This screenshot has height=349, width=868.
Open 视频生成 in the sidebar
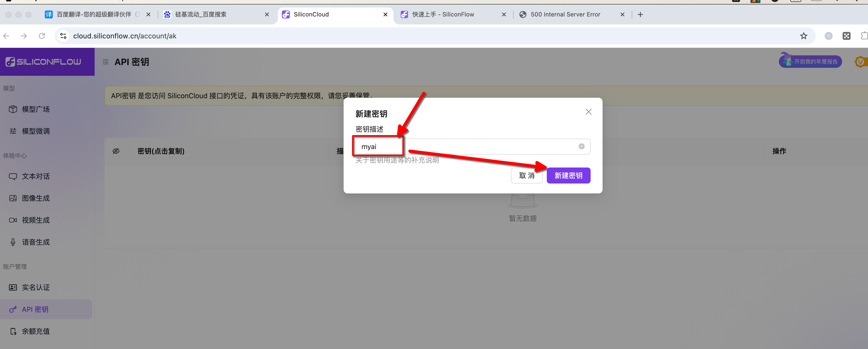(x=35, y=220)
